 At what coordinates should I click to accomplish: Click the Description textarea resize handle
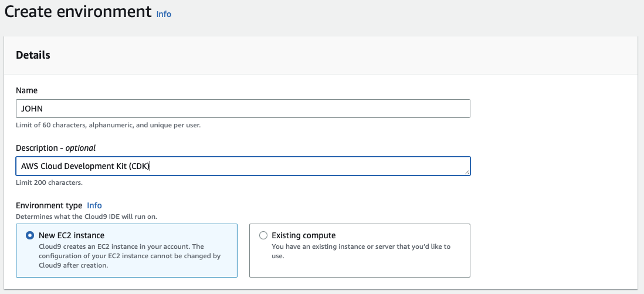click(x=467, y=173)
